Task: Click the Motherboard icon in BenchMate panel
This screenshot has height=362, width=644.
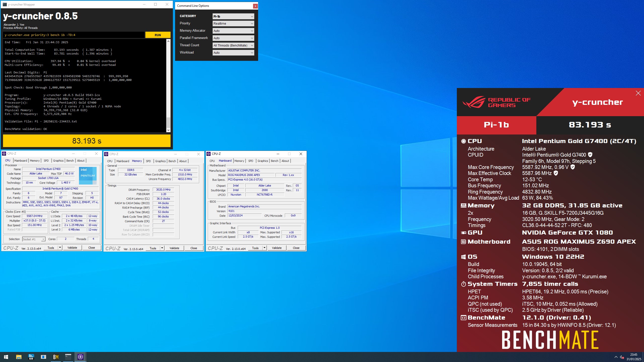Action: 463,242
